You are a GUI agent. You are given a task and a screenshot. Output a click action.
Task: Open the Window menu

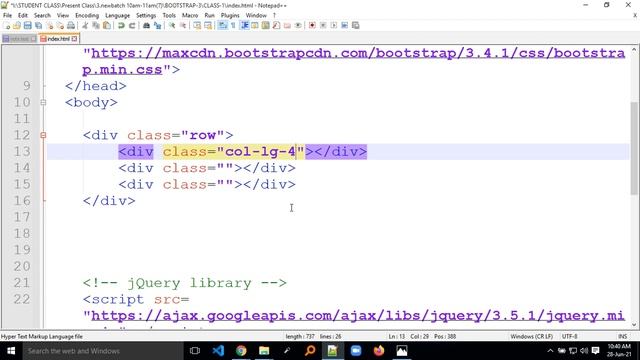[256, 15]
